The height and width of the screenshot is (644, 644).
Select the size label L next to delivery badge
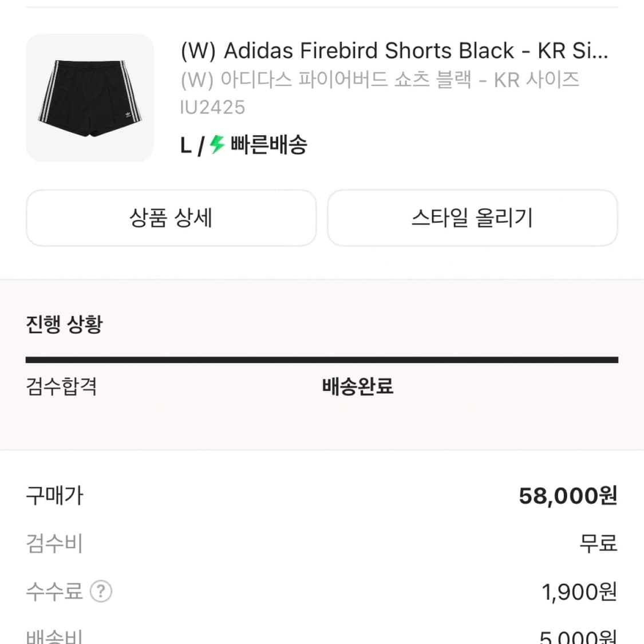click(185, 146)
